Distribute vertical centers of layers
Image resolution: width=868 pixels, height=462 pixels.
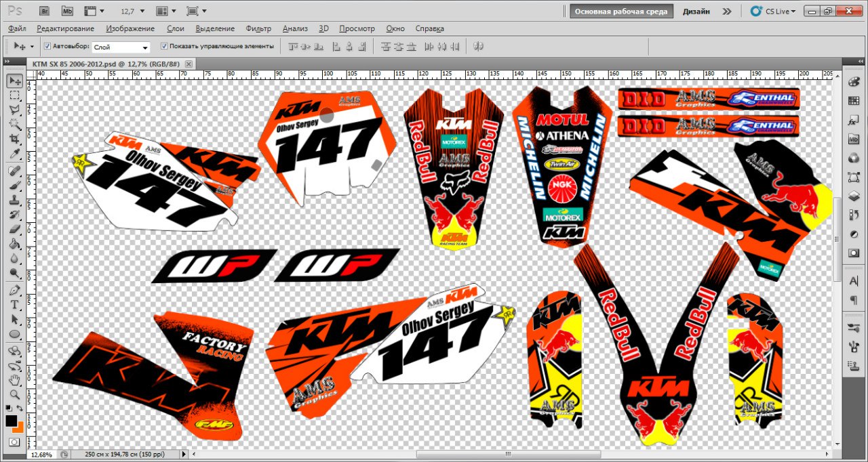point(400,47)
